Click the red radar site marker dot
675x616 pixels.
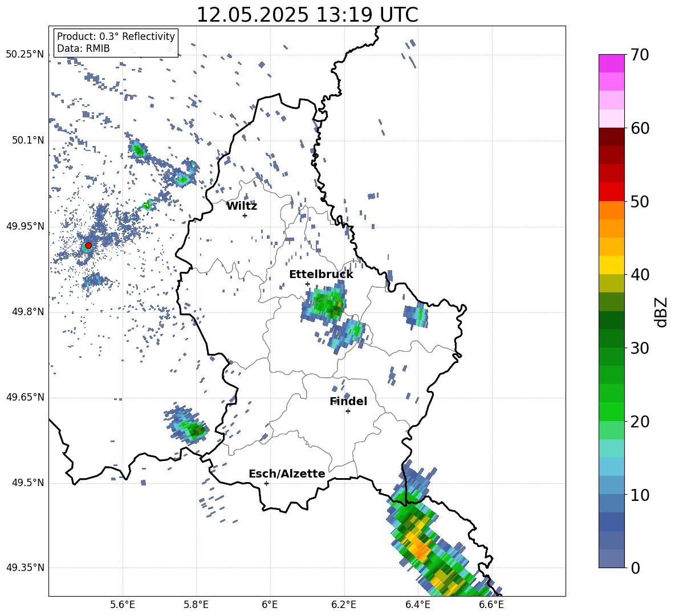[x=88, y=246]
